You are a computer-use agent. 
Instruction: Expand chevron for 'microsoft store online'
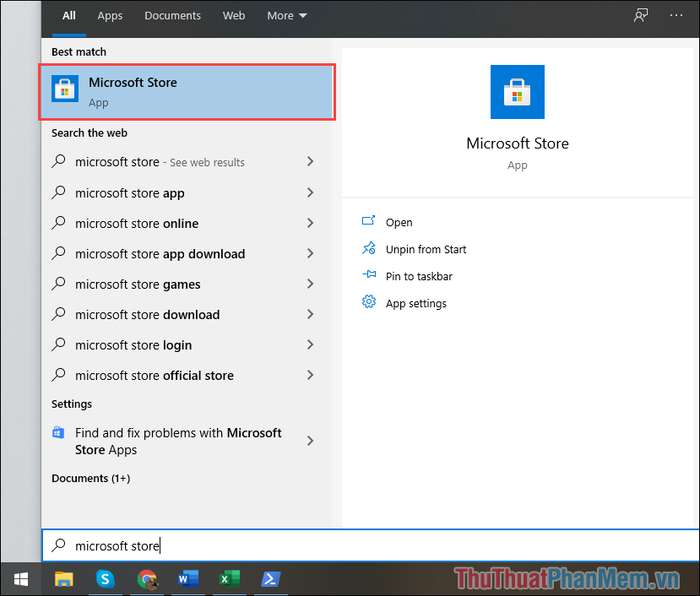click(x=310, y=223)
